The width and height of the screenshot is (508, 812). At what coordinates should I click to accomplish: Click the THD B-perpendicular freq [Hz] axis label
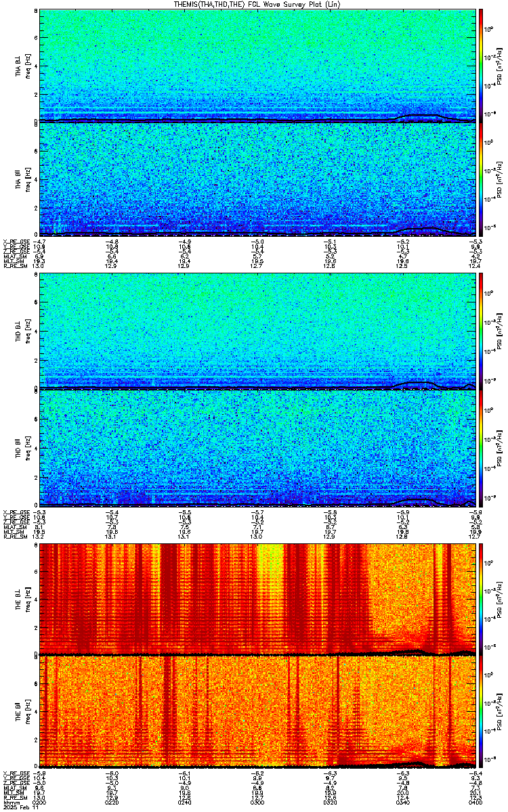click(30, 331)
